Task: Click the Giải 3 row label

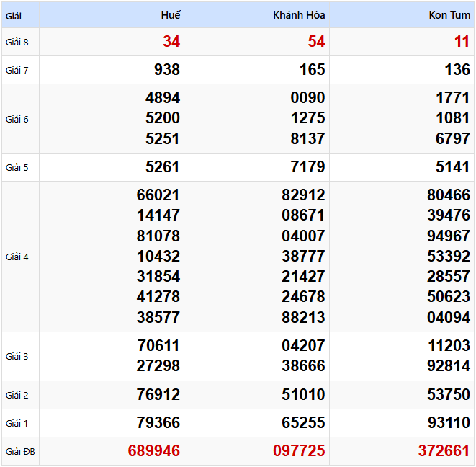Action: pos(17,356)
